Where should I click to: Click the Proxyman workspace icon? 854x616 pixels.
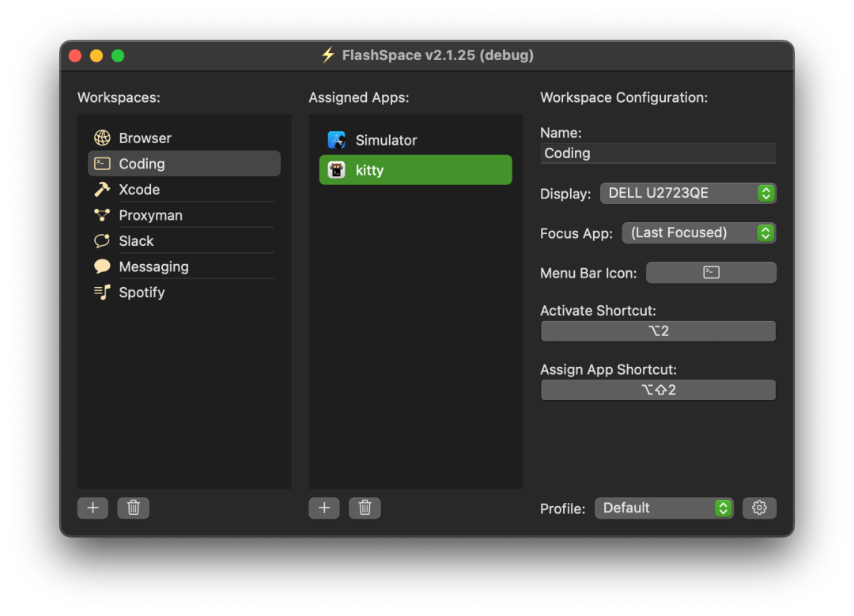pyautogui.click(x=102, y=214)
